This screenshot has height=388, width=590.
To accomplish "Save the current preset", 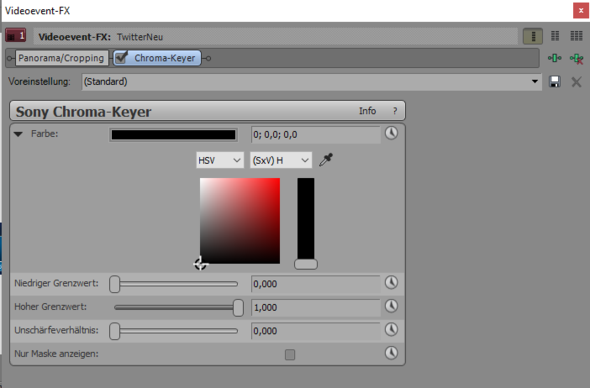I will coord(555,82).
